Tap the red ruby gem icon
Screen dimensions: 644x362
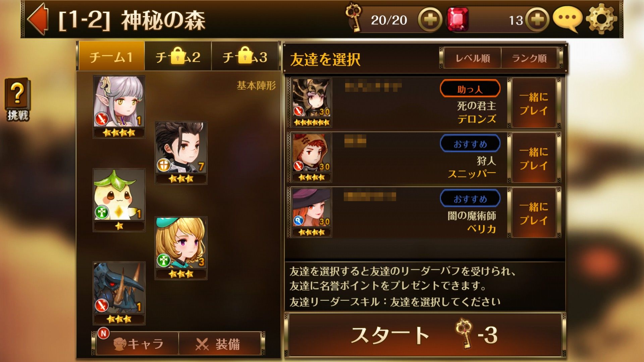[458, 20]
